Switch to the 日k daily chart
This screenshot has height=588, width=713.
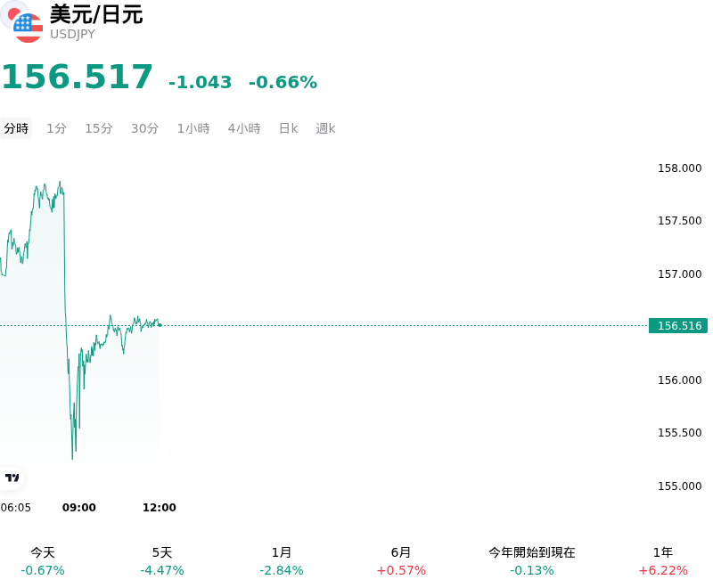pyautogui.click(x=288, y=128)
